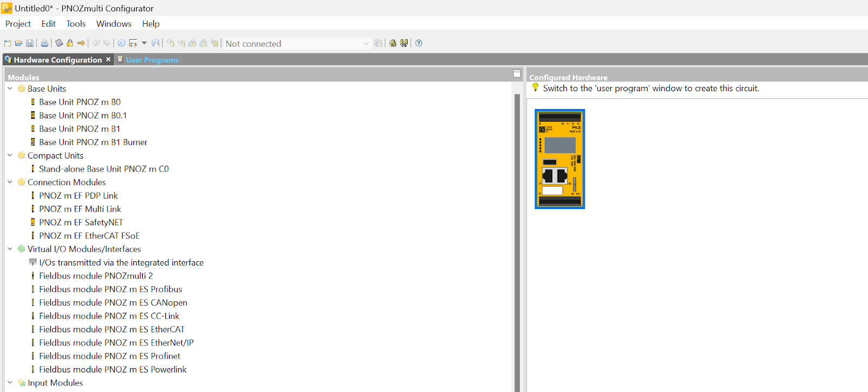Select Fieldbus module PNOZ m ES Powerlink
868x392 pixels.
click(113, 369)
